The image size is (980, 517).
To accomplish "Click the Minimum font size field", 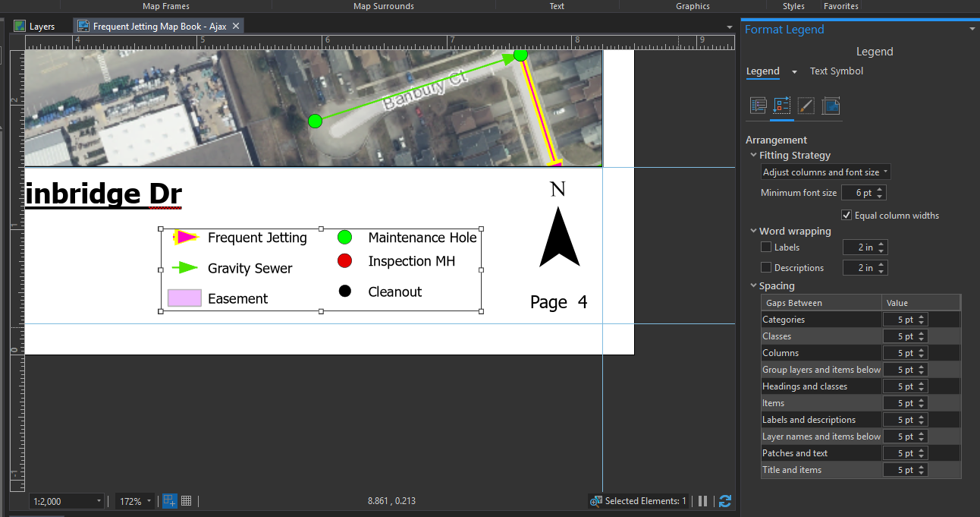I will click(864, 193).
